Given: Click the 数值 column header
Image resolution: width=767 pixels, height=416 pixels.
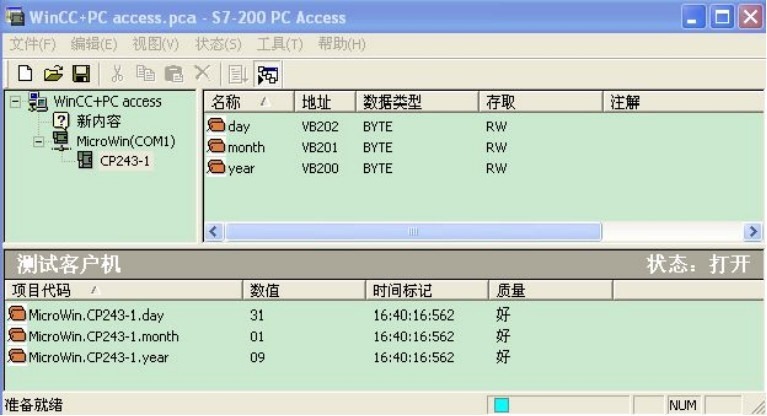Looking at the screenshot, I should point(304,291).
